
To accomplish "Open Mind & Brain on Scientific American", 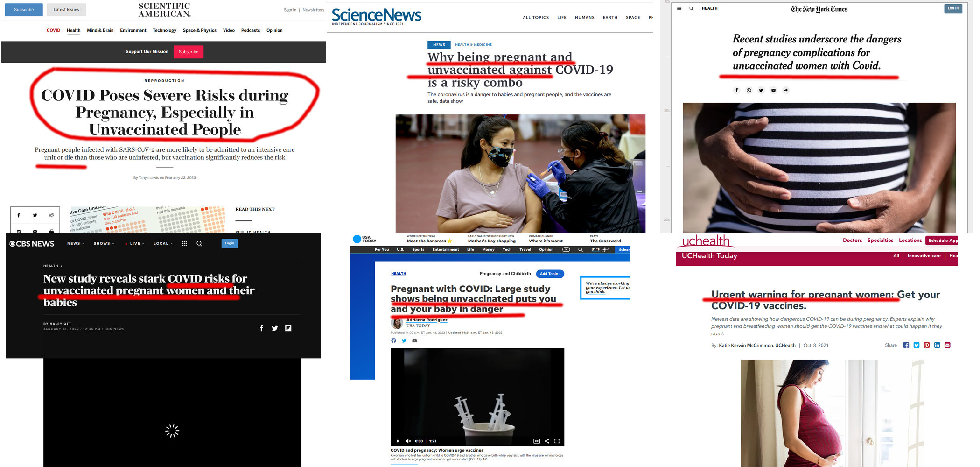I will pyautogui.click(x=100, y=30).
